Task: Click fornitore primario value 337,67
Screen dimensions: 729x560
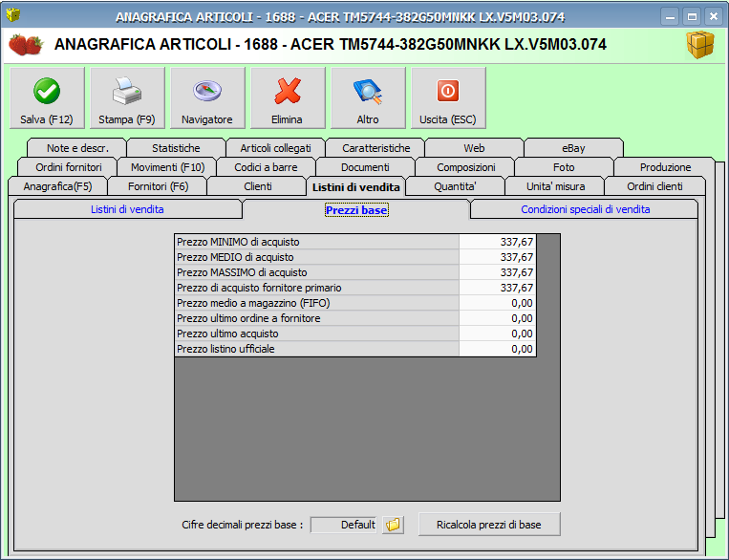Action: point(498,288)
